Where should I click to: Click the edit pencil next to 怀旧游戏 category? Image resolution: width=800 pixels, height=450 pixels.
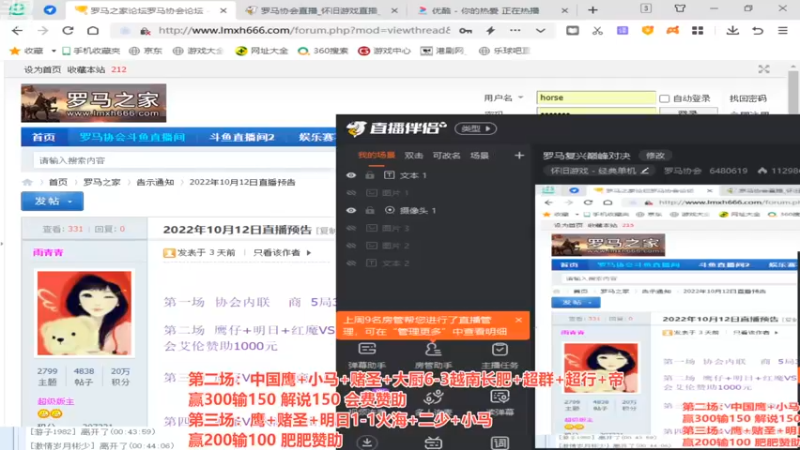point(645,171)
